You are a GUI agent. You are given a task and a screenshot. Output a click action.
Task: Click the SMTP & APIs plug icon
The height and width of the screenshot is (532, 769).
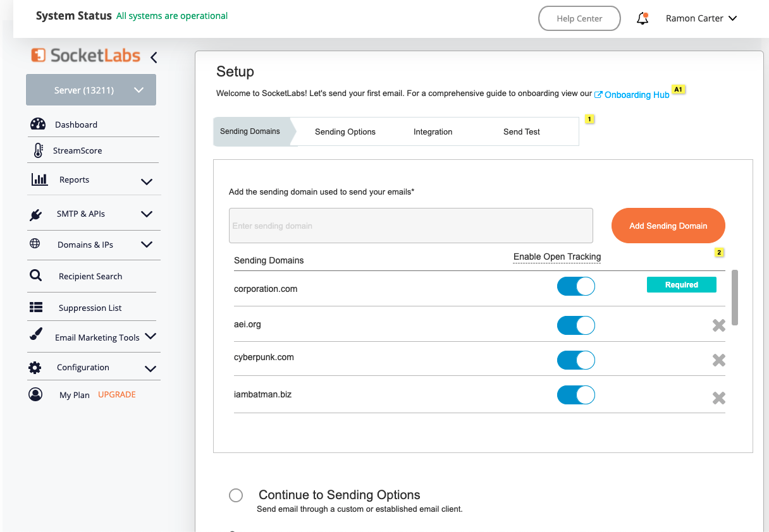pos(35,214)
